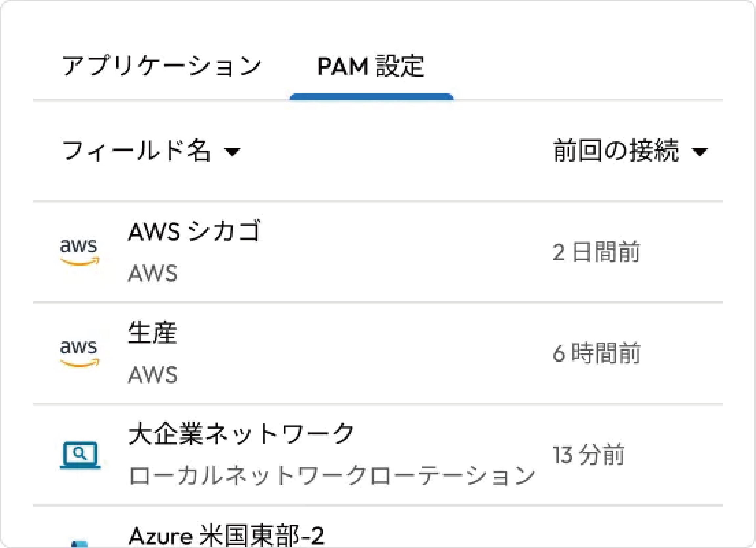The image size is (756, 548).
Task: Select the Azure 米国東部-2 entry
Action: 226,536
